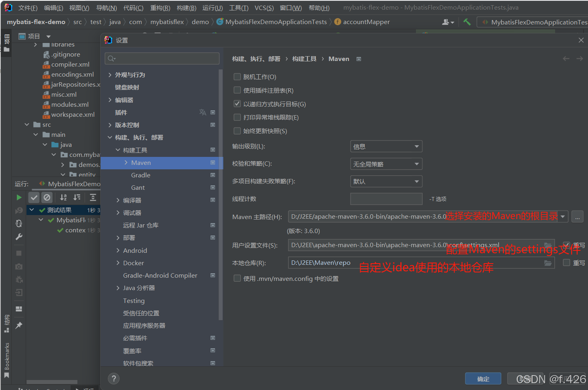Click 构建工具 in the settings breadcrumb
Viewport: 588px width, 390px height.
pyautogui.click(x=304, y=59)
